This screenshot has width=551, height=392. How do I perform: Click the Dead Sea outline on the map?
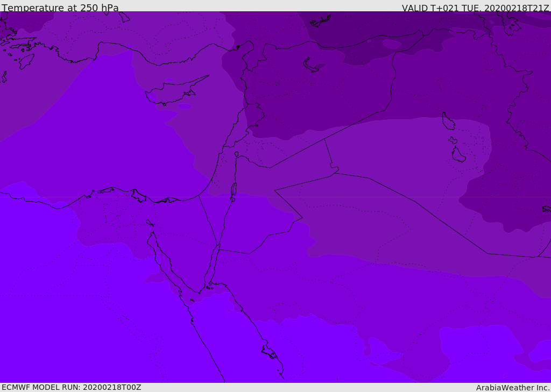234,192
